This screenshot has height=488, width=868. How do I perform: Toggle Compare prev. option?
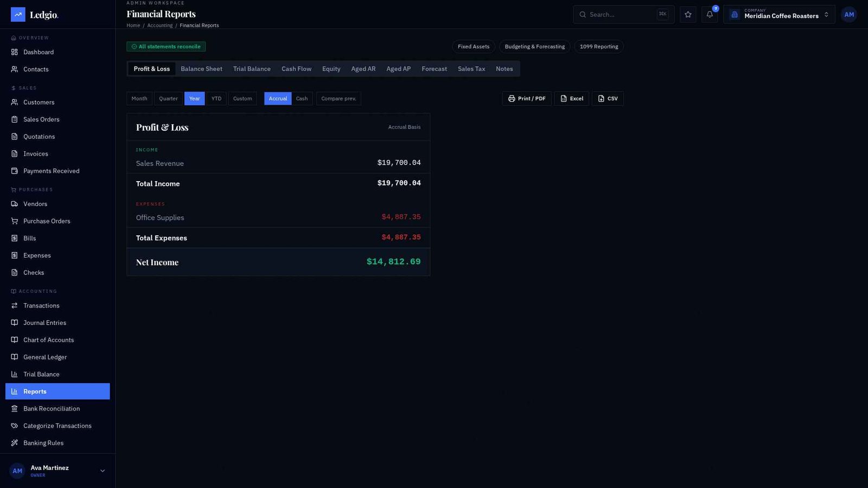tap(339, 99)
